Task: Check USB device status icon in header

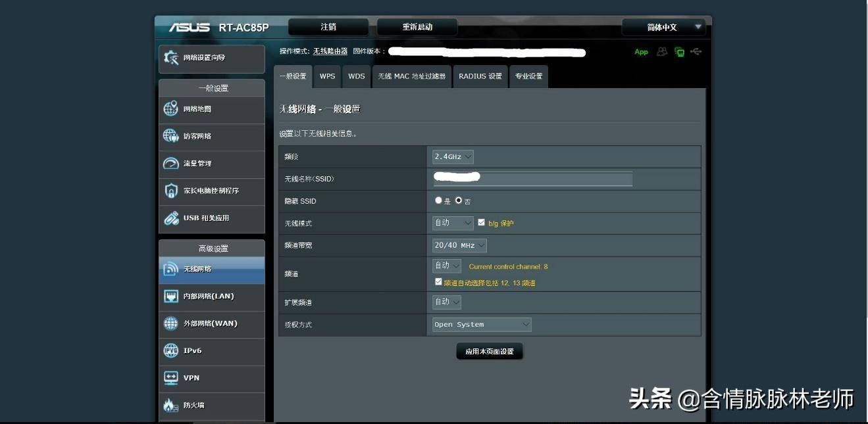Action: click(696, 51)
